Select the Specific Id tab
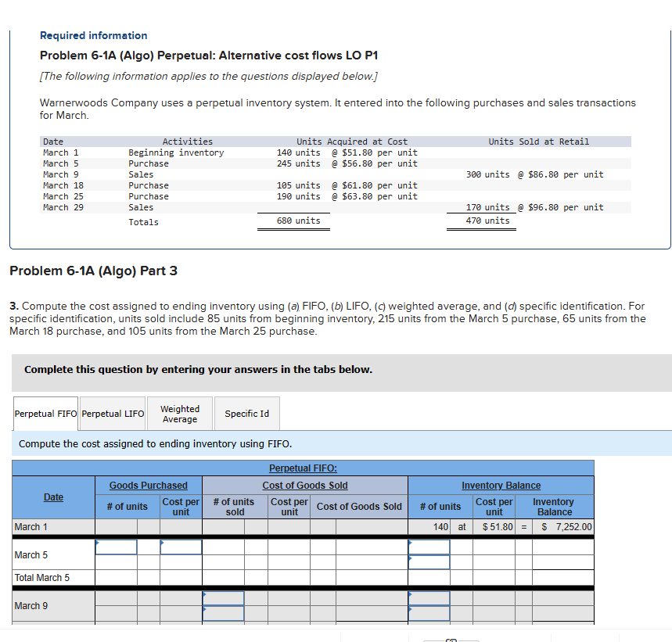Image resolution: width=672 pixels, height=642 pixels. click(x=246, y=414)
